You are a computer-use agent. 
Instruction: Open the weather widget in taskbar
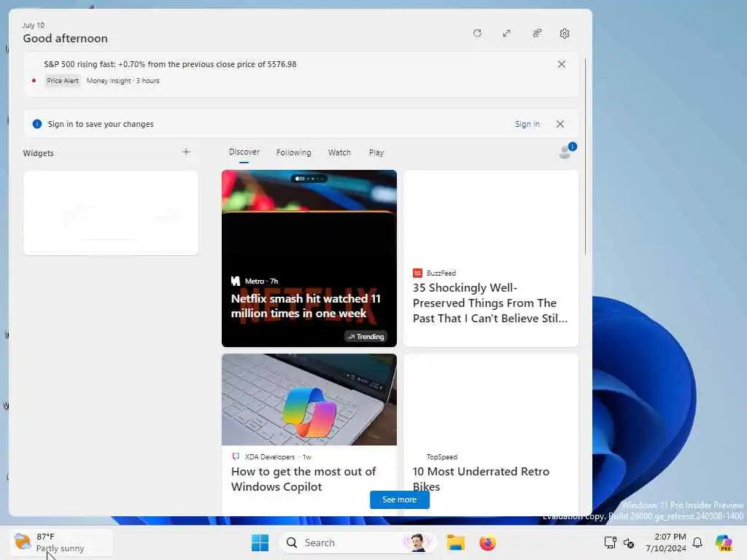point(61,542)
